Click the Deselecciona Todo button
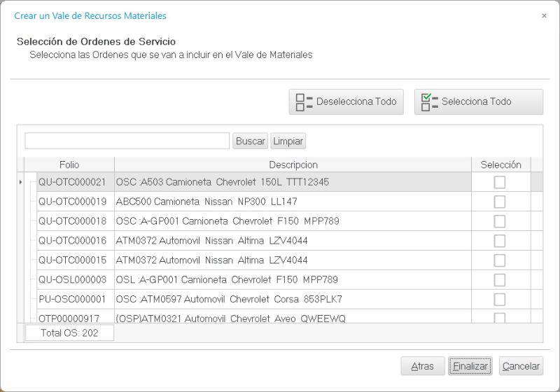Screen dimensions: 560x392 (x=346, y=101)
